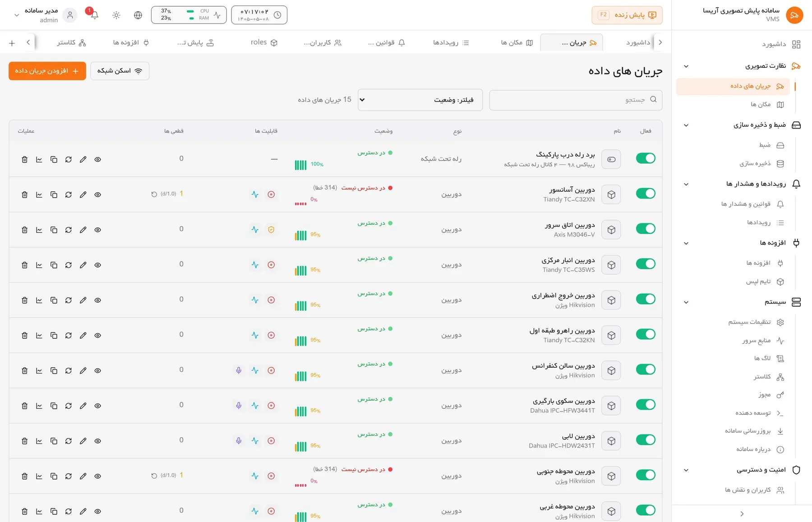
Task: Click the جستجو search field
Action: 576,100
